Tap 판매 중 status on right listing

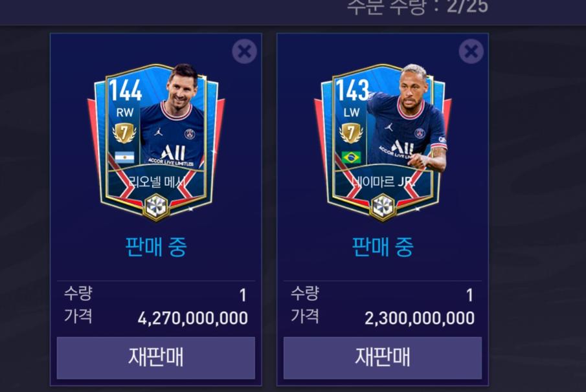[x=383, y=246]
